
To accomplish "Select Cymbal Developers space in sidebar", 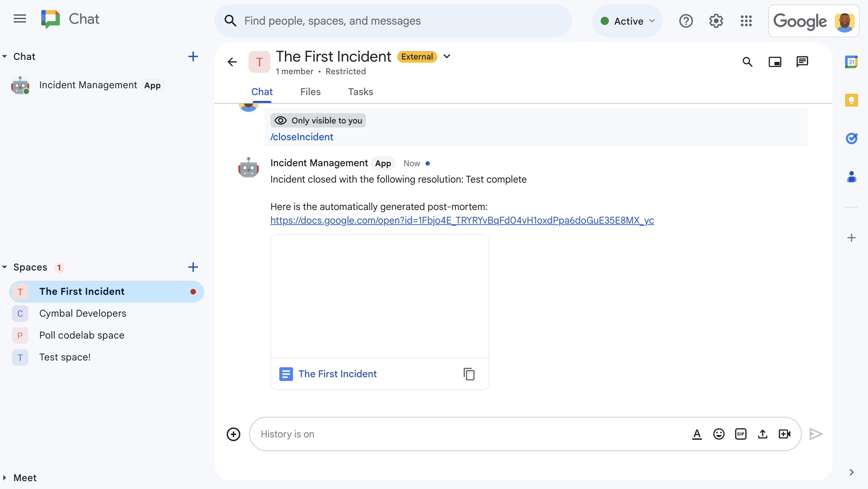I will coord(83,313).
